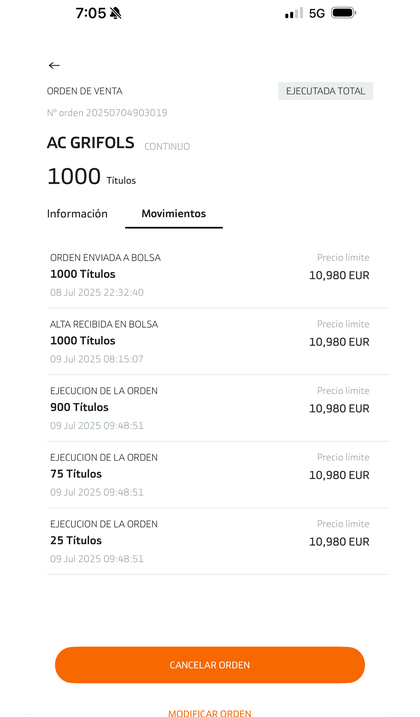This screenshot has height=717, width=420.
Task: Select the 25 Títulos execution row
Action: click(218, 541)
